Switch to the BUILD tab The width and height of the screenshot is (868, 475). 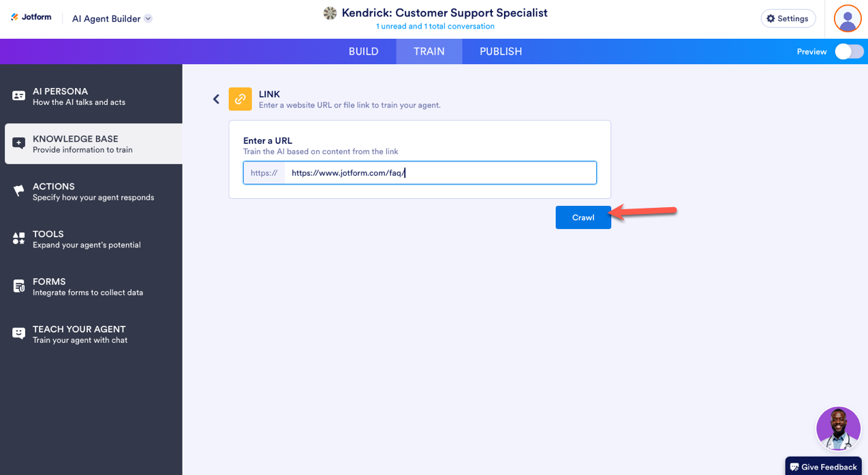[x=363, y=52]
